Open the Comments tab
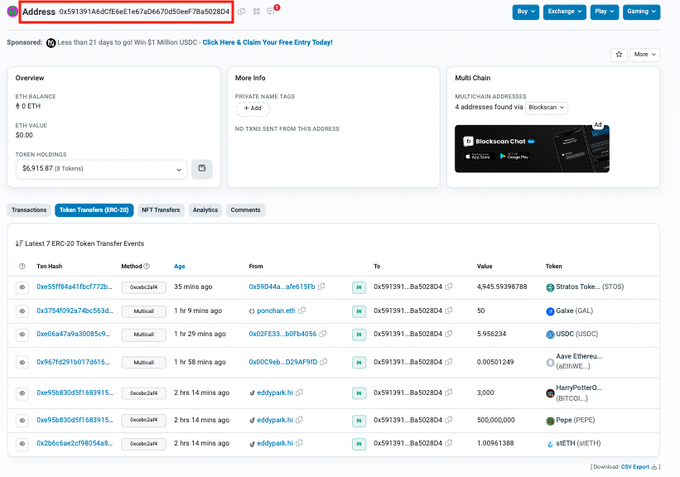680x477 pixels. pos(245,210)
